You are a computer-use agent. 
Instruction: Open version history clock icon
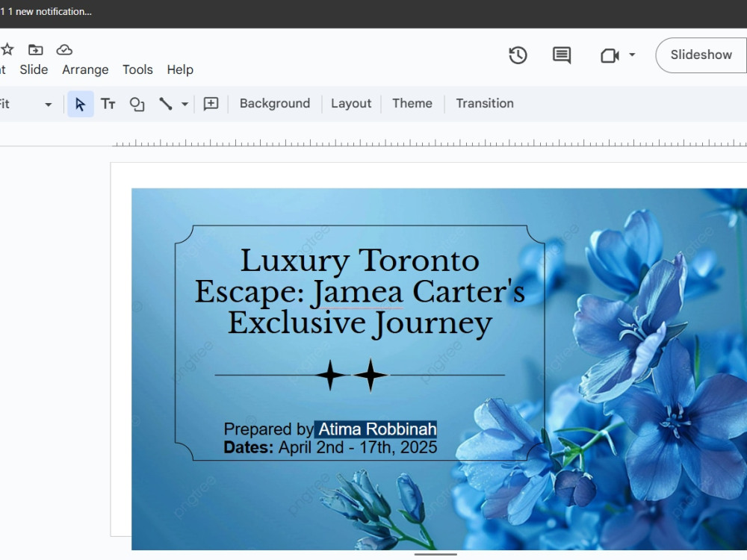coord(518,55)
